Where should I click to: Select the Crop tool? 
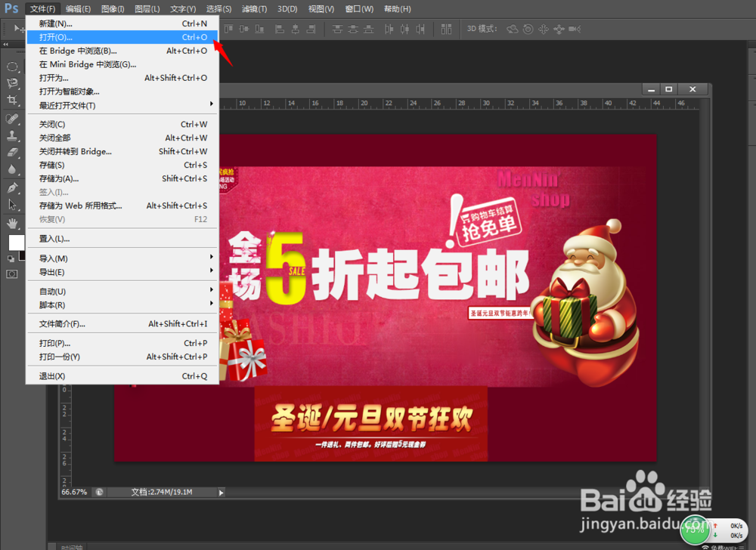coord(13,100)
